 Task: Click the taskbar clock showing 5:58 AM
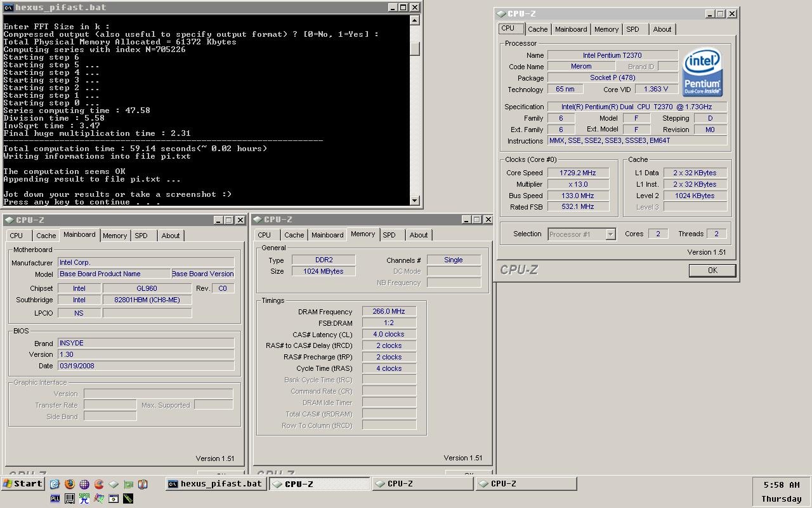[x=781, y=485]
